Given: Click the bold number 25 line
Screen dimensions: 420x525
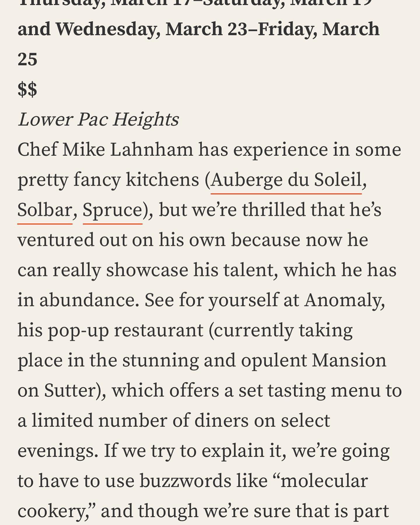Looking at the screenshot, I should pyautogui.click(x=27, y=59).
